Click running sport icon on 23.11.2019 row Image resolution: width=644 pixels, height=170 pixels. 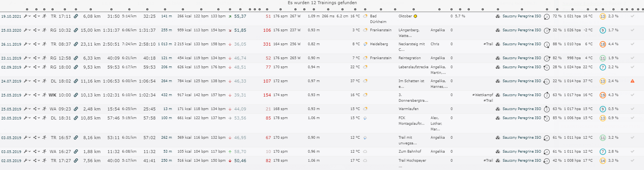[44, 58]
